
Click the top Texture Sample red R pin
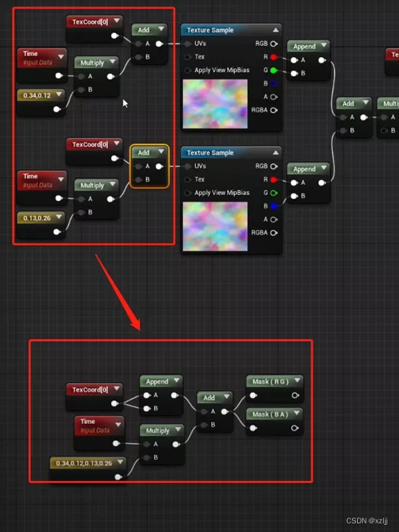point(274,57)
